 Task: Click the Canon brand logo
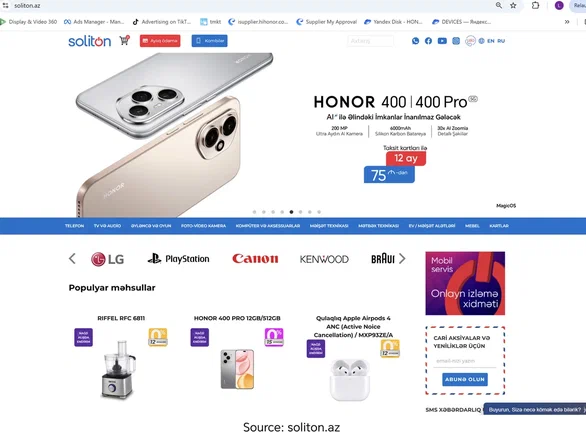pyautogui.click(x=255, y=259)
